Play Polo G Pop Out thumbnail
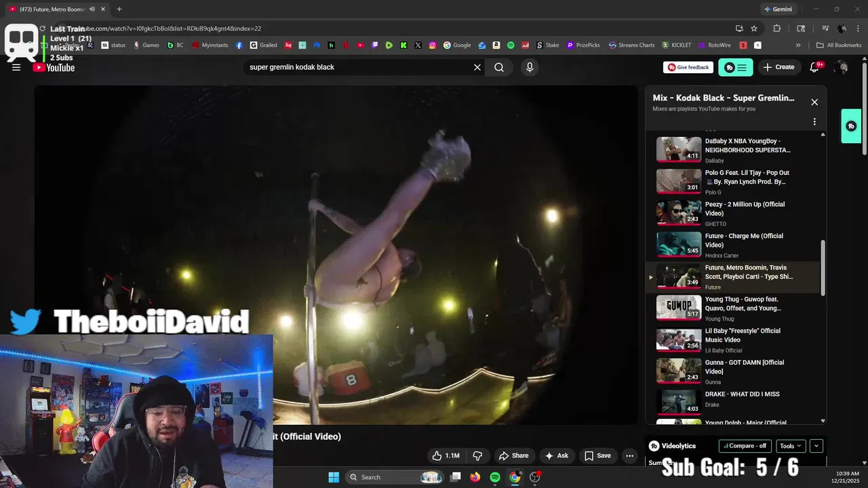 (679, 181)
